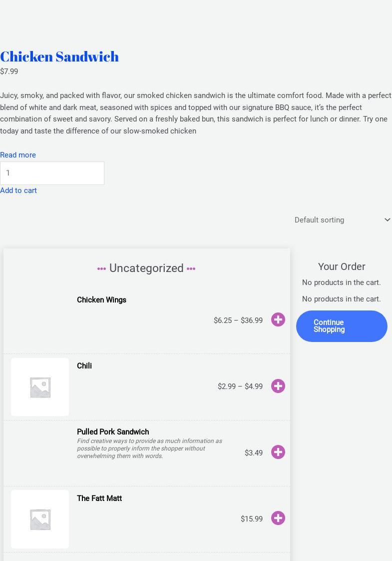Viewport: 392px width, 561px height.
Task: Click the dropdown chevron arrow for sorting
Action: tap(387, 220)
